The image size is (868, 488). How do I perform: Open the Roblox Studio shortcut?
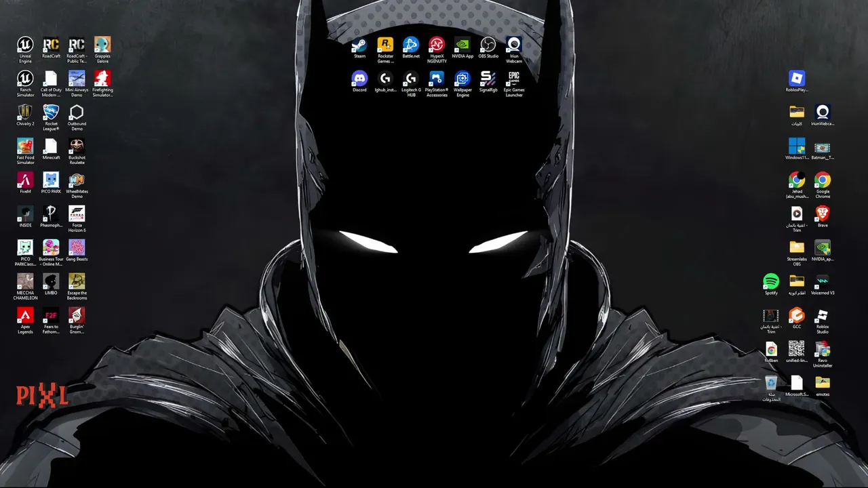(823, 321)
